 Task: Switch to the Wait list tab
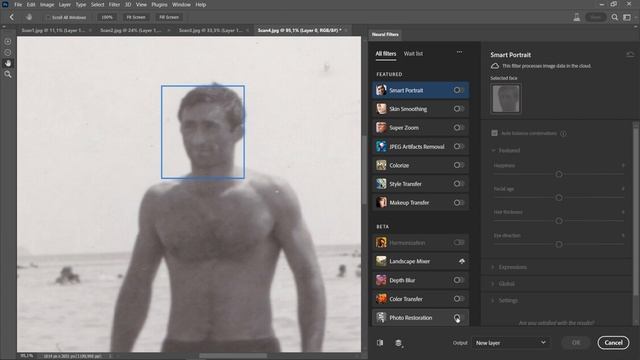click(413, 53)
